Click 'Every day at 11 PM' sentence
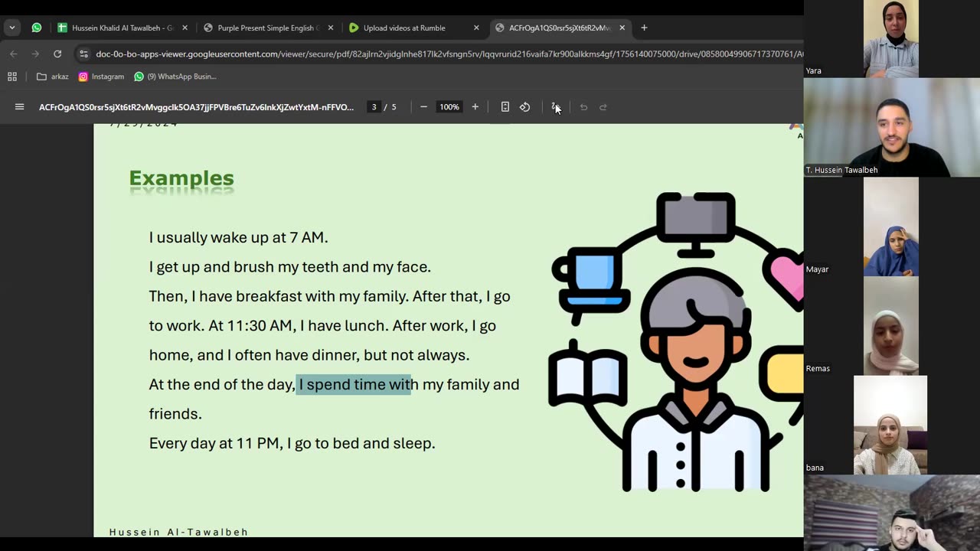This screenshot has height=551, width=980. [x=292, y=443]
